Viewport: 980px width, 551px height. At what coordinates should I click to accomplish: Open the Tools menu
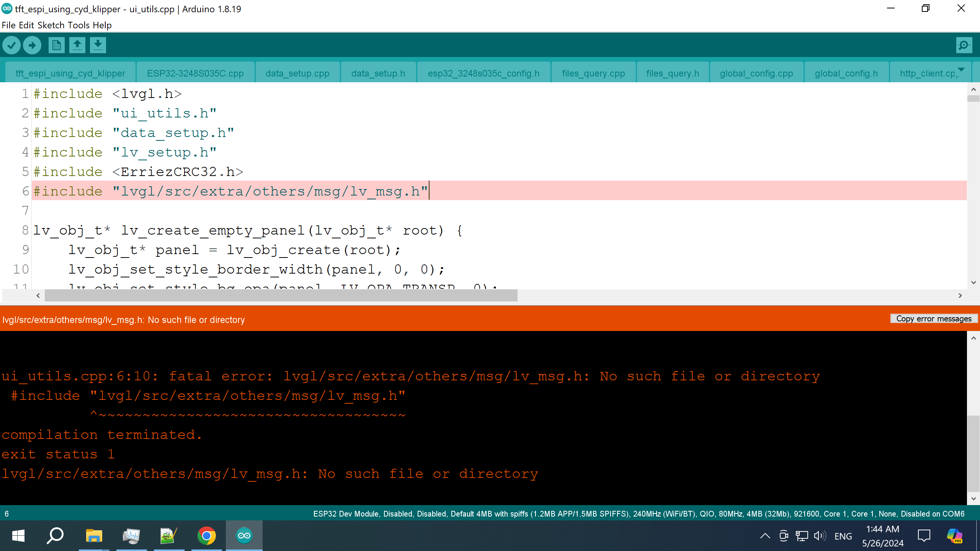[x=78, y=25]
